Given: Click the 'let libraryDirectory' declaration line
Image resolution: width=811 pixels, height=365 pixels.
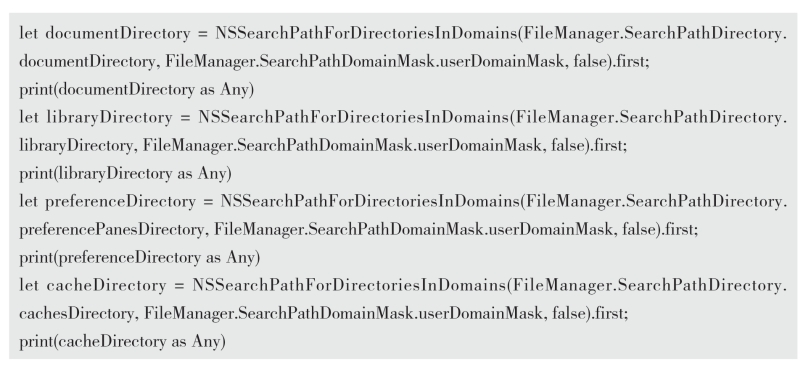Looking at the screenshot, I should pos(403,118).
